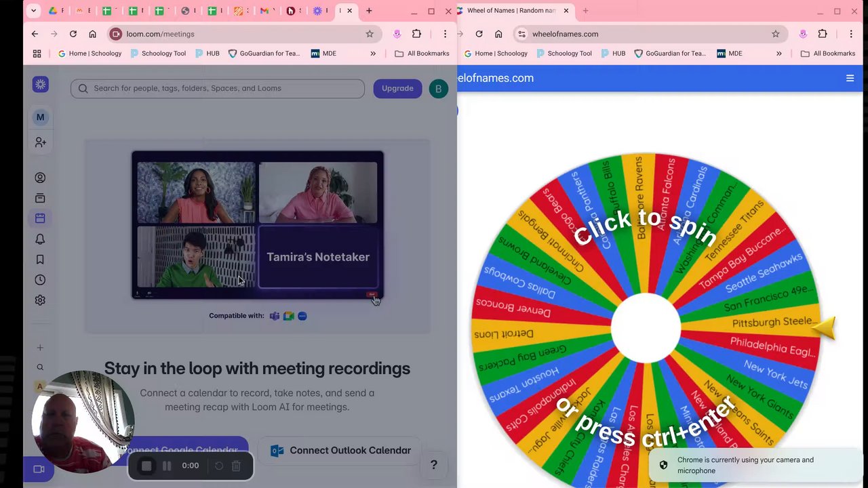This screenshot has height=488, width=868.
Task: Click the meeting notetaker preview image
Action: (258, 225)
